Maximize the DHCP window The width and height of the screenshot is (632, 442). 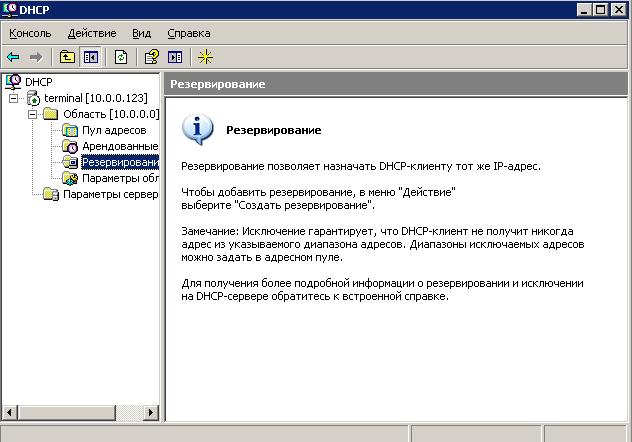(x=602, y=9)
